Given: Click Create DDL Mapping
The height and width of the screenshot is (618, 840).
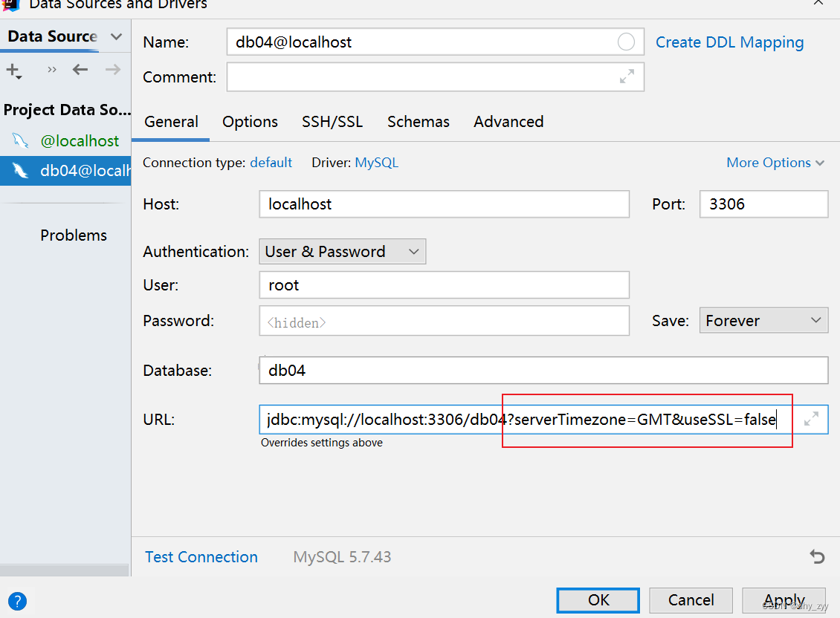Looking at the screenshot, I should click(729, 42).
